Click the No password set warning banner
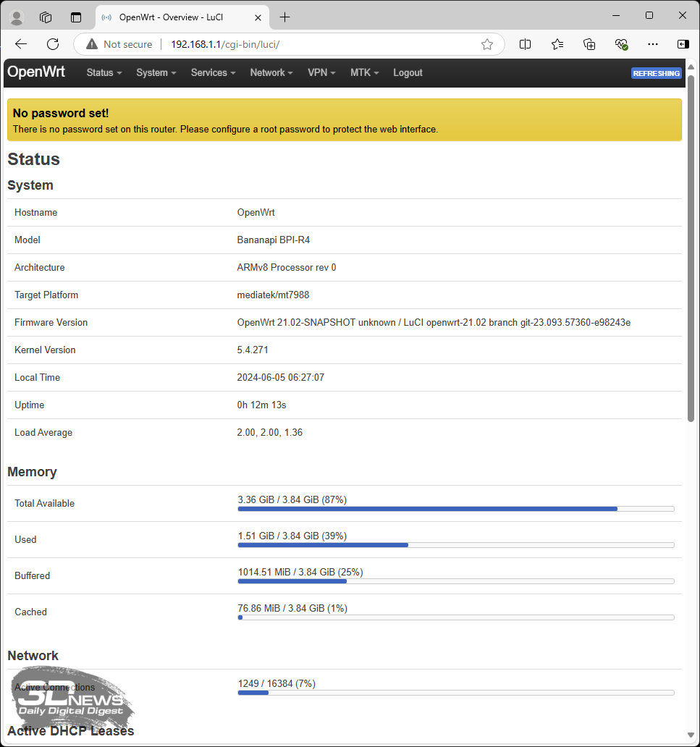Viewport: 700px width, 747px height. click(x=345, y=120)
